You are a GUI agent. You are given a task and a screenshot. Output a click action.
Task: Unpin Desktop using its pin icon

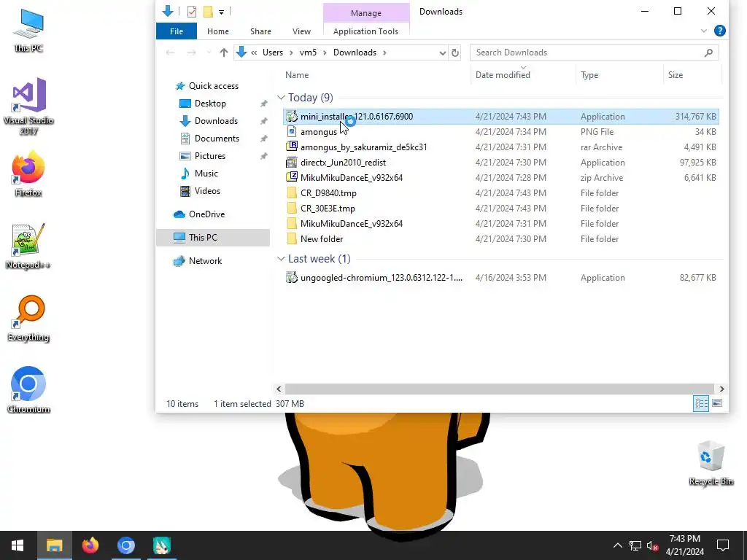[x=263, y=104]
